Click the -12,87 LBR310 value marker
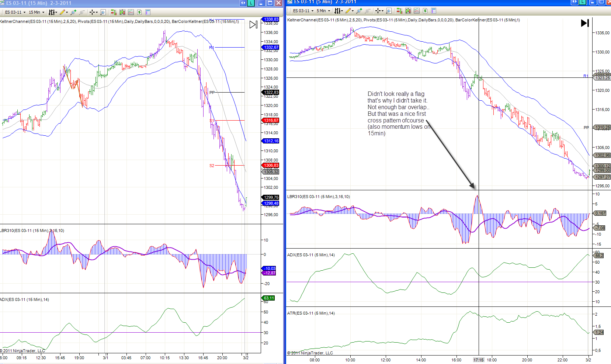611x364 pixels. [269, 273]
